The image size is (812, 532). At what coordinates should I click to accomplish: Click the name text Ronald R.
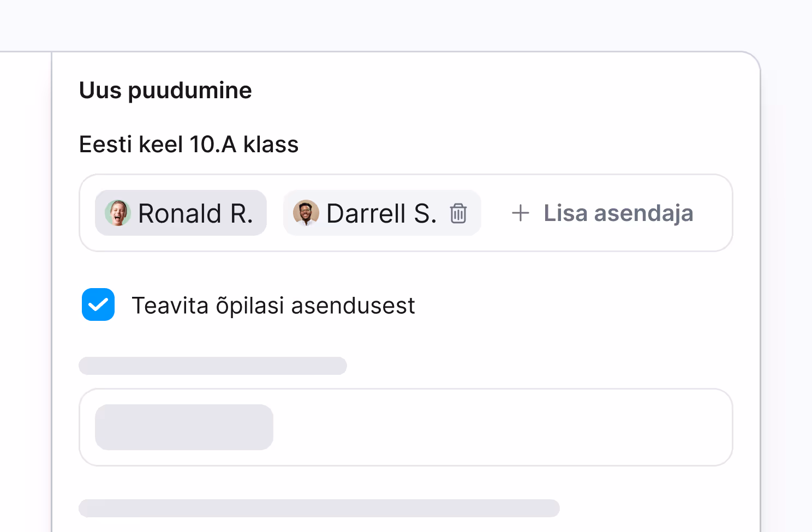pos(195,213)
